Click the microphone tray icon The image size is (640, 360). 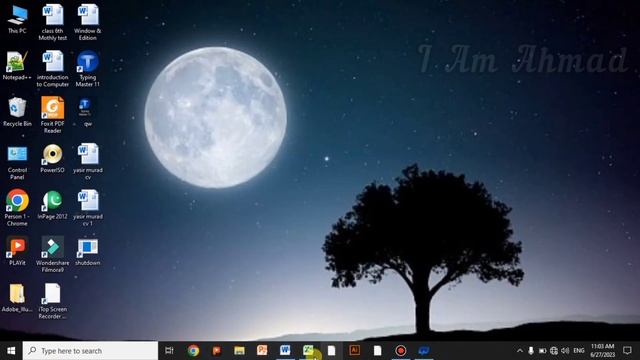531,351
